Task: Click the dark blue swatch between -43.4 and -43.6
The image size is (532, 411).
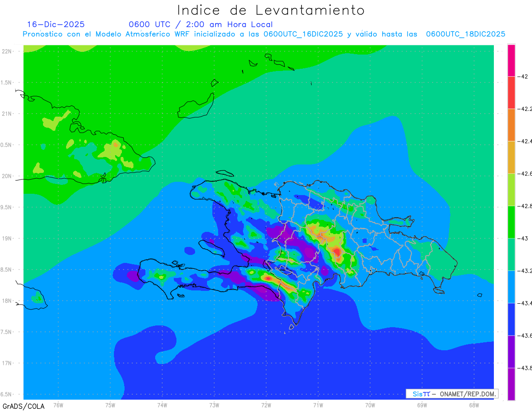Action: [x=511, y=319]
